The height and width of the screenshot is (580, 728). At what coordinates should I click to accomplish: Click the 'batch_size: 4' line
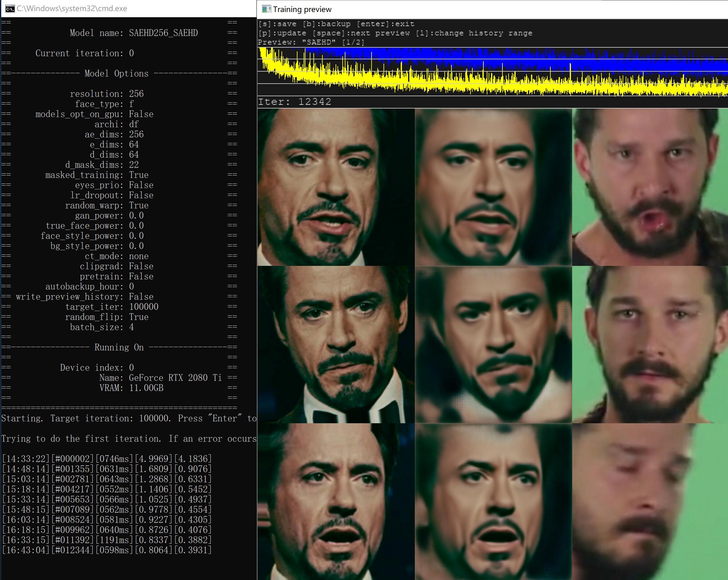click(102, 327)
